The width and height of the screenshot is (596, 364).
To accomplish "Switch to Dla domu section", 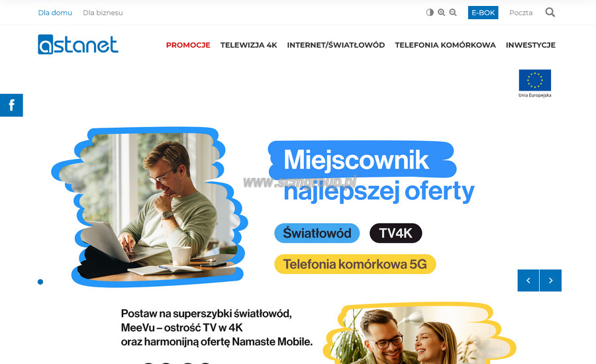I will click(x=55, y=13).
